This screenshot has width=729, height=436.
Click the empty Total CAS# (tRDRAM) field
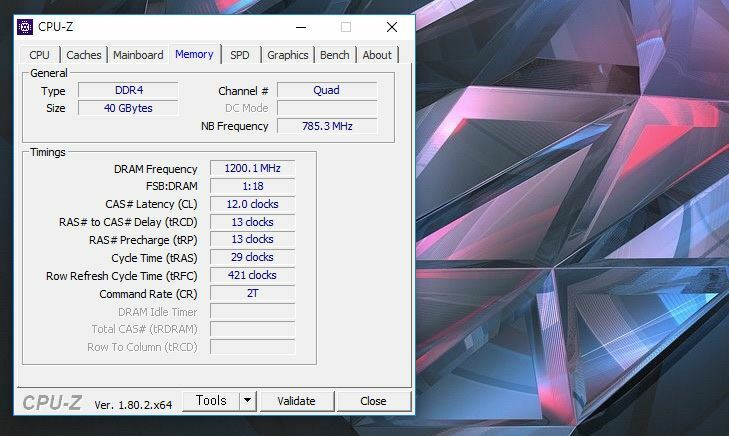pyautogui.click(x=252, y=329)
